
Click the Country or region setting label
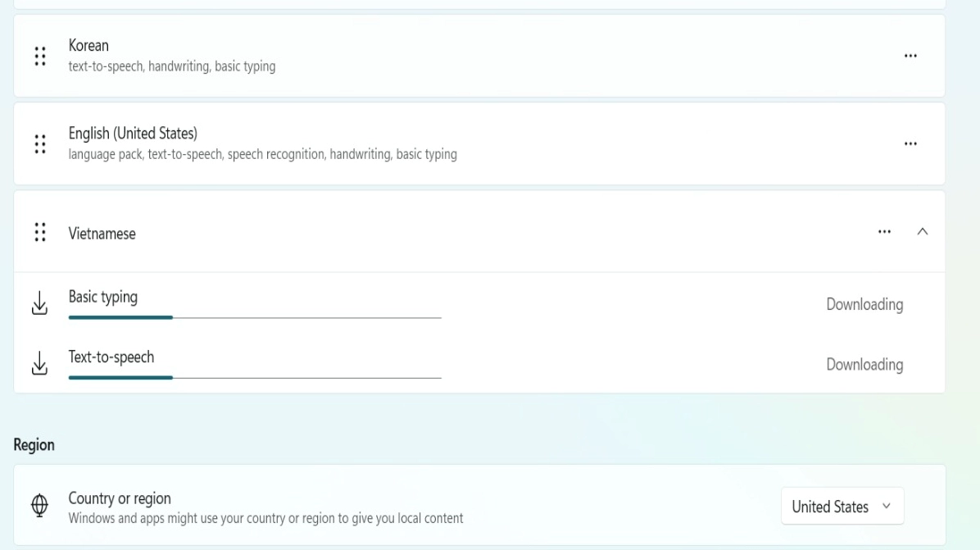120,498
